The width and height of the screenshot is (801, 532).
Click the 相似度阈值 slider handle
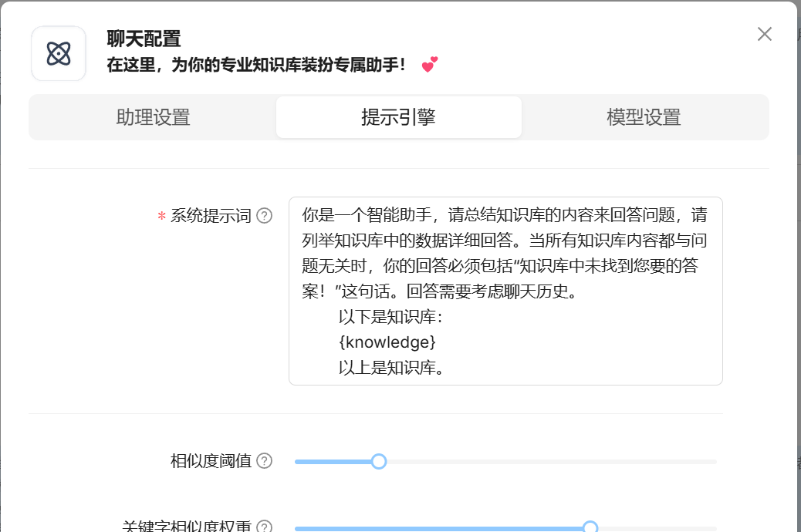click(379, 462)
